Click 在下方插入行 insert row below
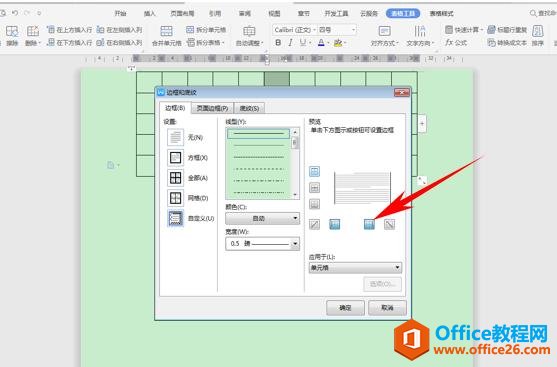The image size is (557, 367). coord(70,43)
